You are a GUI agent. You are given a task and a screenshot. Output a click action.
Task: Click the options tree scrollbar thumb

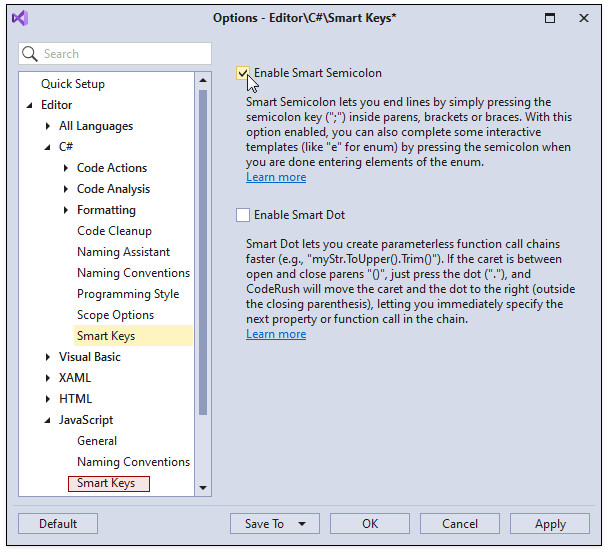203,252
